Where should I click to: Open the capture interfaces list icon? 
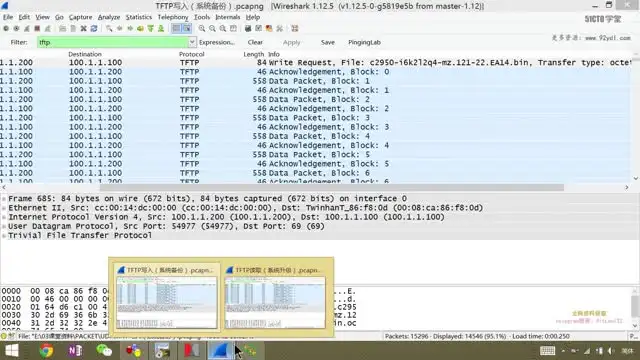(x=6, y=29)
